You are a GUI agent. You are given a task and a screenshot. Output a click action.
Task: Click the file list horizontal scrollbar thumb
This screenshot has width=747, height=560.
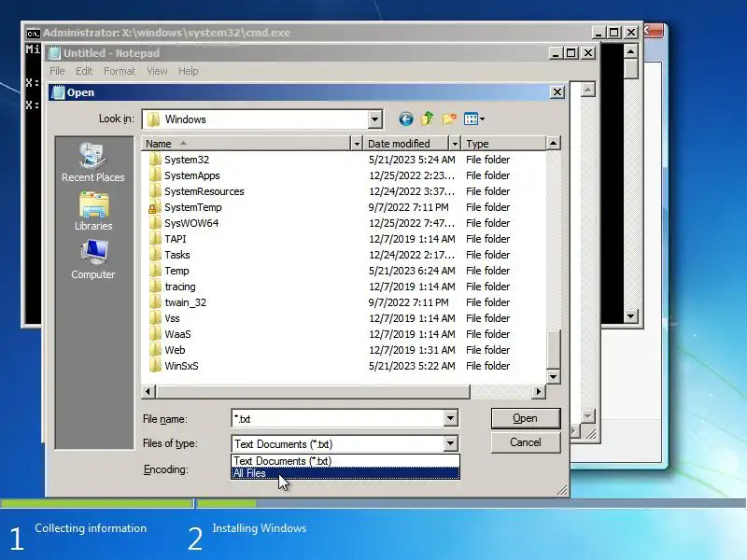tap(313, 391)
